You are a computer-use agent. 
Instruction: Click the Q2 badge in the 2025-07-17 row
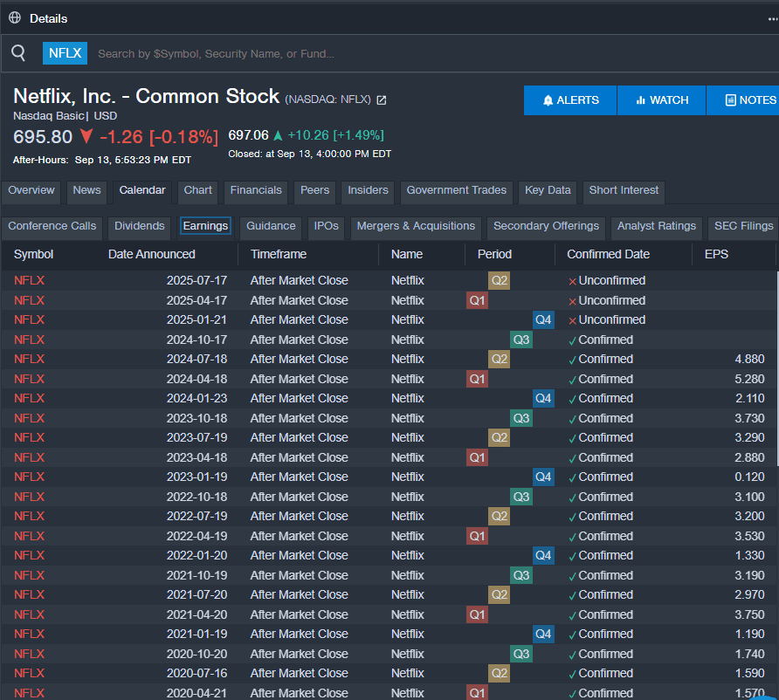pyautogui.click(x=500, y=280)
